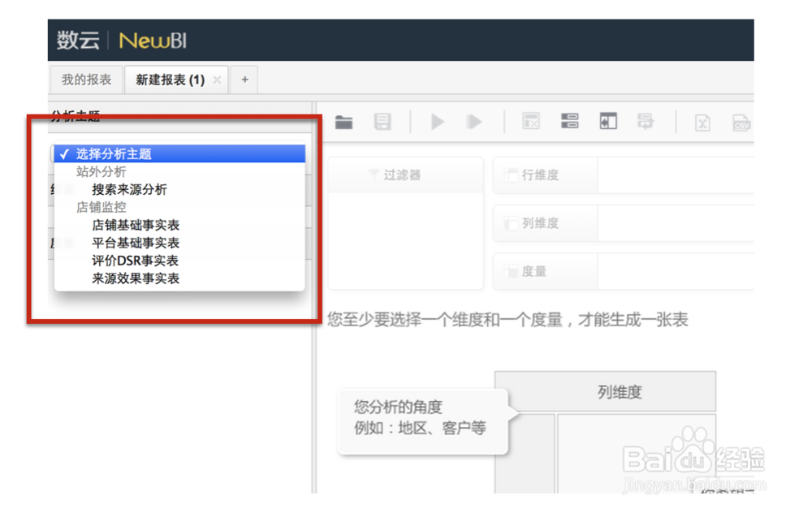Switch to the 我的报表 tab

click(x=87, y=80)
